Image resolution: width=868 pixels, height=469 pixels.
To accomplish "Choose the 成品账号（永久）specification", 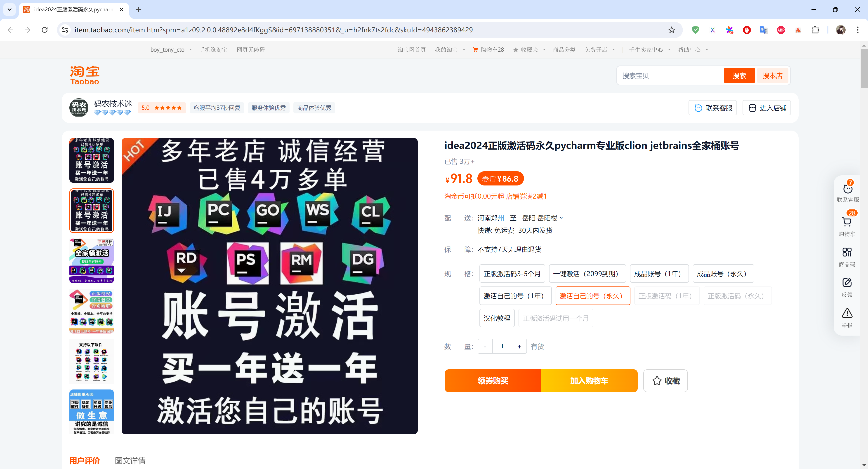I will pos(723,274).
